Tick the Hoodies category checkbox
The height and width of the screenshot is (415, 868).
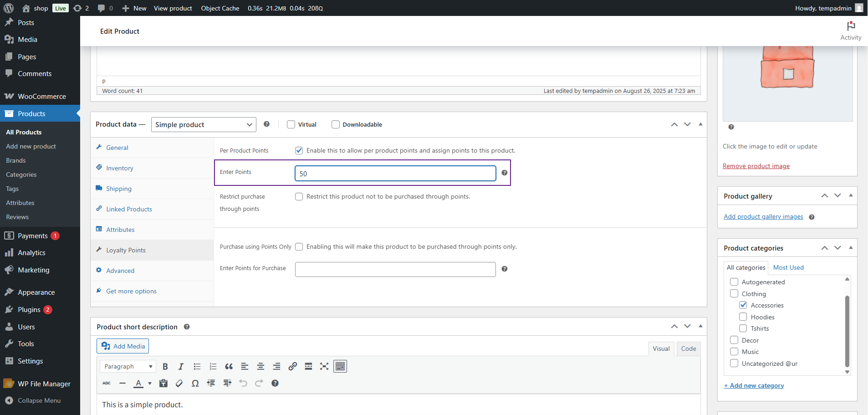743,317
